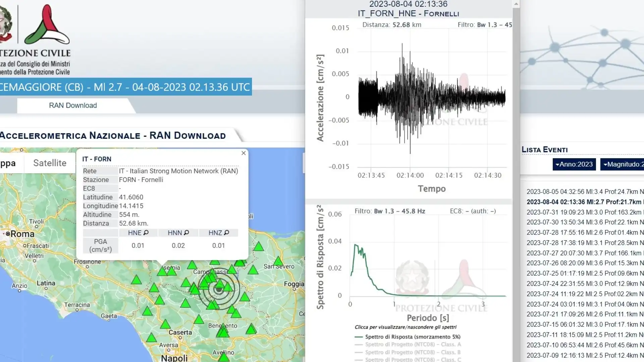Select event 2023-07-24 11:19:22 Ml:2.5

click(x=585, y=294)
